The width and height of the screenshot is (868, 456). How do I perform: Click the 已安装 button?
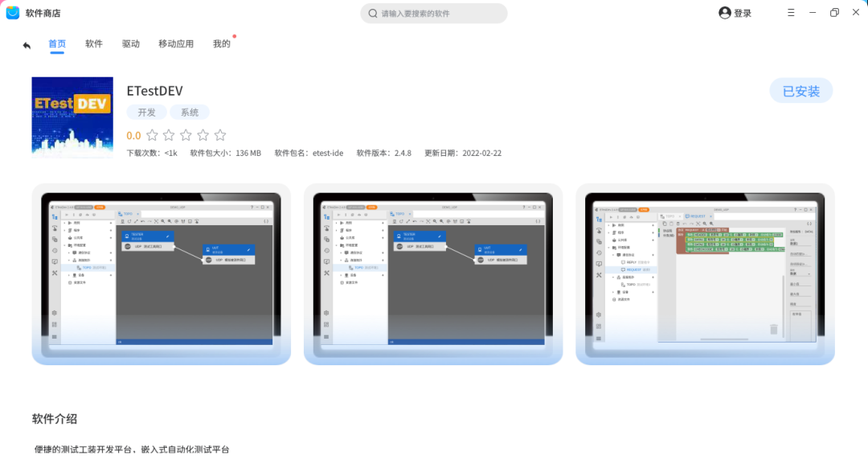[800, 91]
